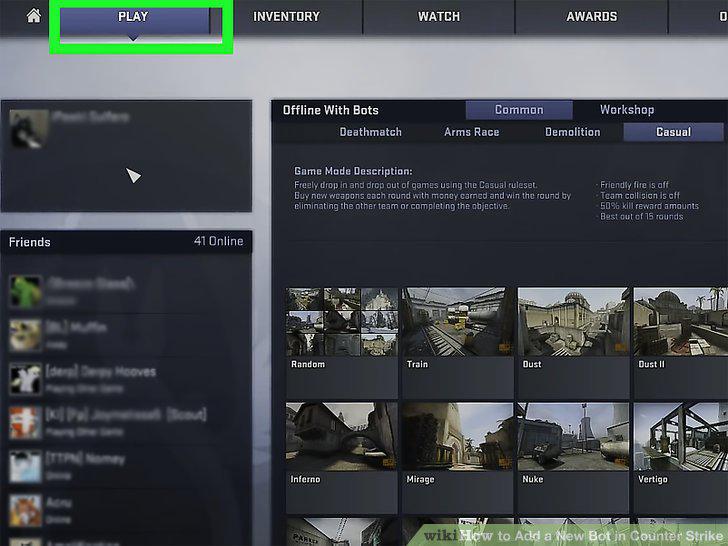This screenshot has width=728, height=546.
Task: Switch to Workshop maps tab
Action: coord(627,110)
